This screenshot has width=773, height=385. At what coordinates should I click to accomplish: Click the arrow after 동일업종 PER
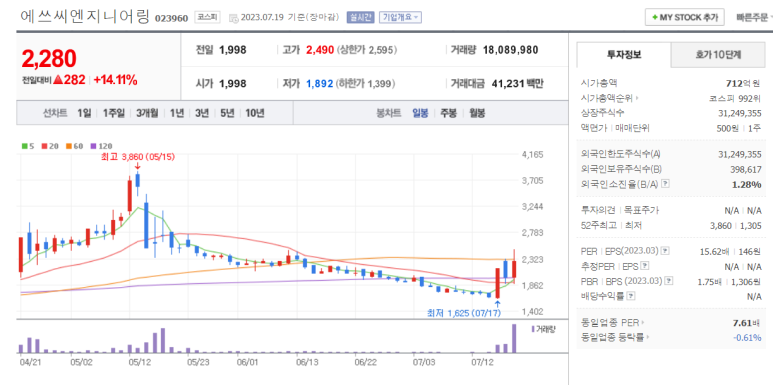pyautogui.click(x=642, y=323)
